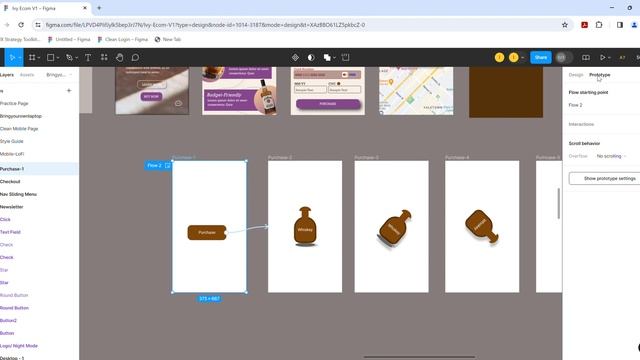Expand the Pen tool dropdown arrow
Viewport: 640px width, 360px height.
pyautogui.click(x=76, y=58)
